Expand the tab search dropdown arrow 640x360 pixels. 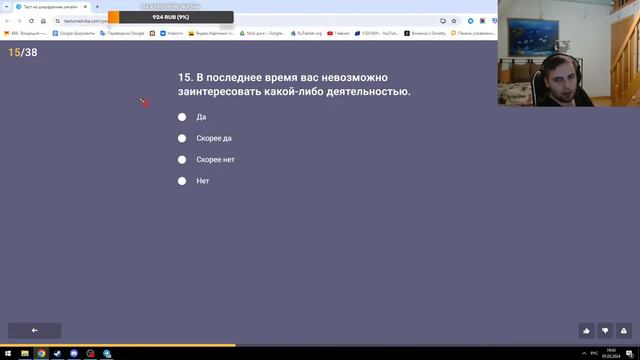[6, 7]
